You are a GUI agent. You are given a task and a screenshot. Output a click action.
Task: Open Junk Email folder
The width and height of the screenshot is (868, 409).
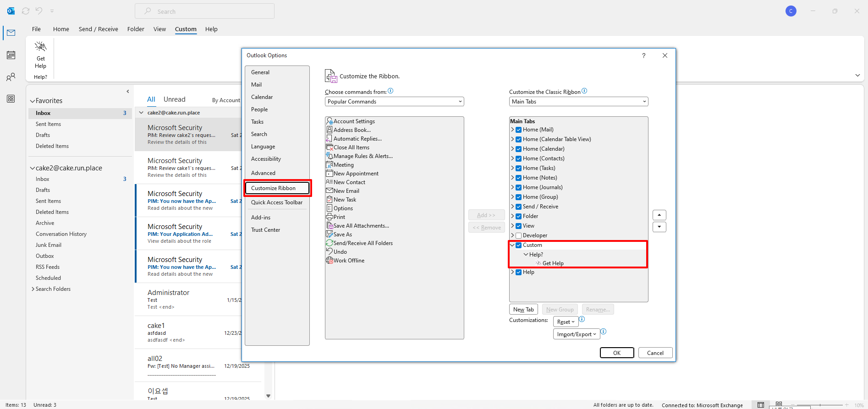49,245
